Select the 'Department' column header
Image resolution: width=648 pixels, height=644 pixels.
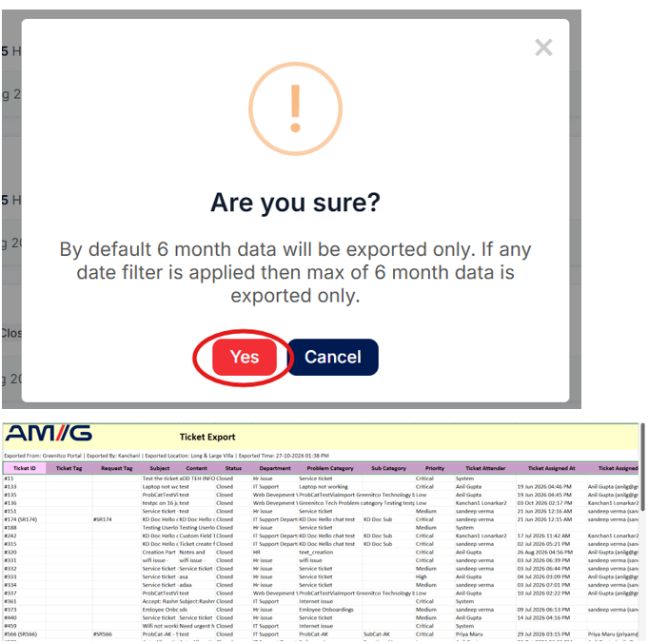pos(275,468)
